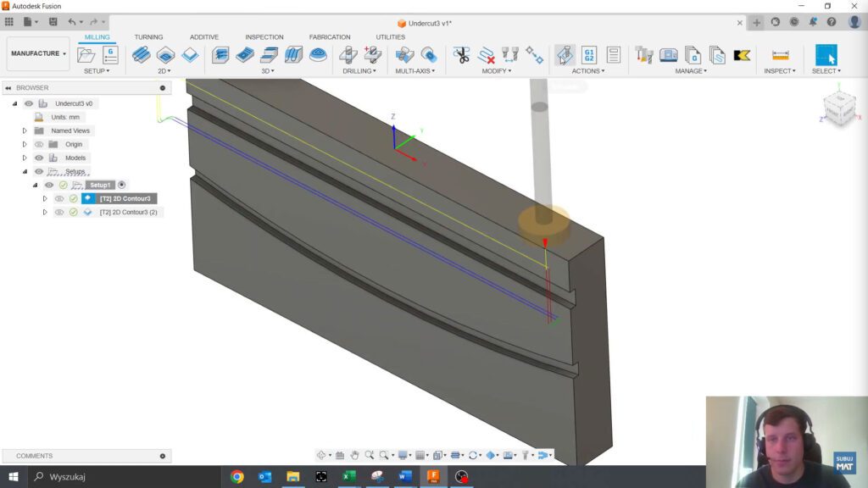Open the MANUFACTURE workspace dropdown
This screenshot has height=488, width=868.
click(x=37, y=53)
